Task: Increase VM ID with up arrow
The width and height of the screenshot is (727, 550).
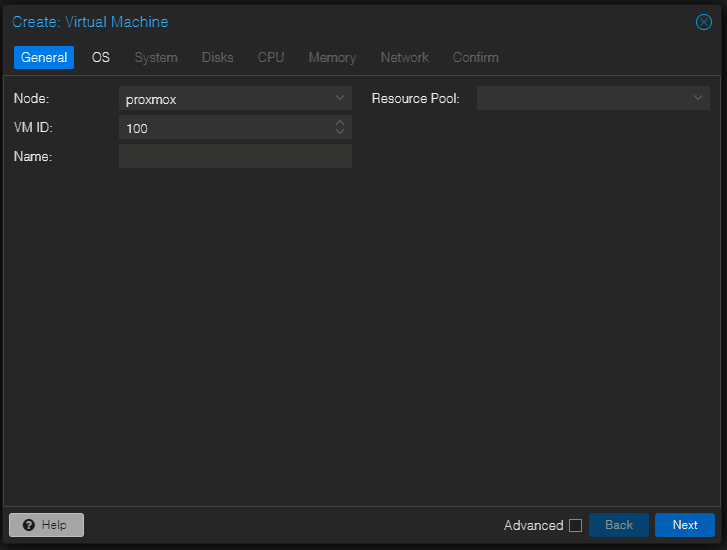Action: tap(340, 122)
